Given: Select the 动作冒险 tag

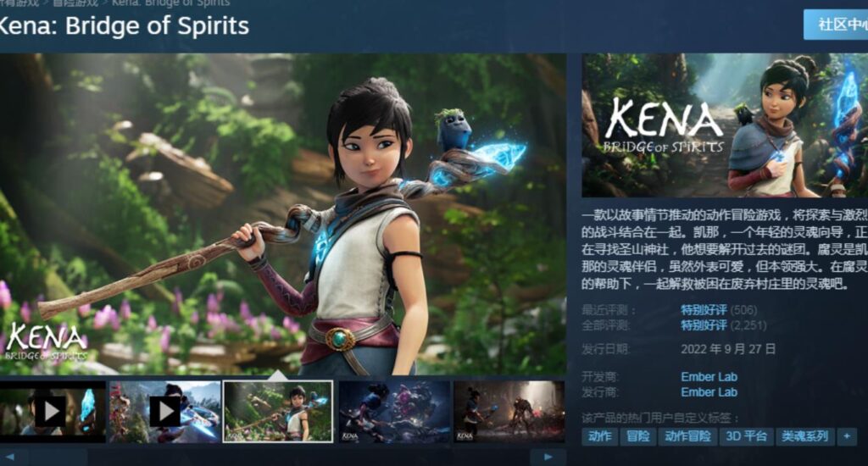Looking at the screenshot, I should coord(687,436).
